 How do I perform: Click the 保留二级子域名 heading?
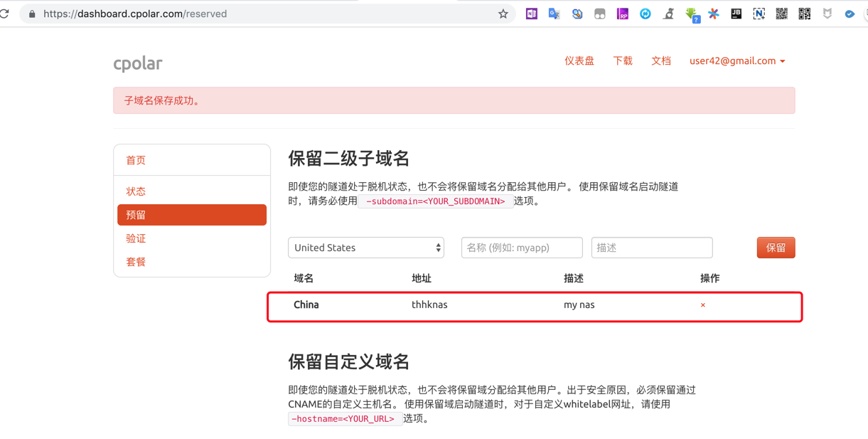(x=349, y=158)
